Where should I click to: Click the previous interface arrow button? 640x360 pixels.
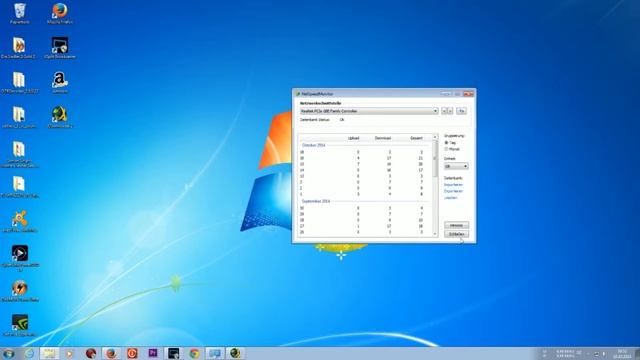pos(444,111)
